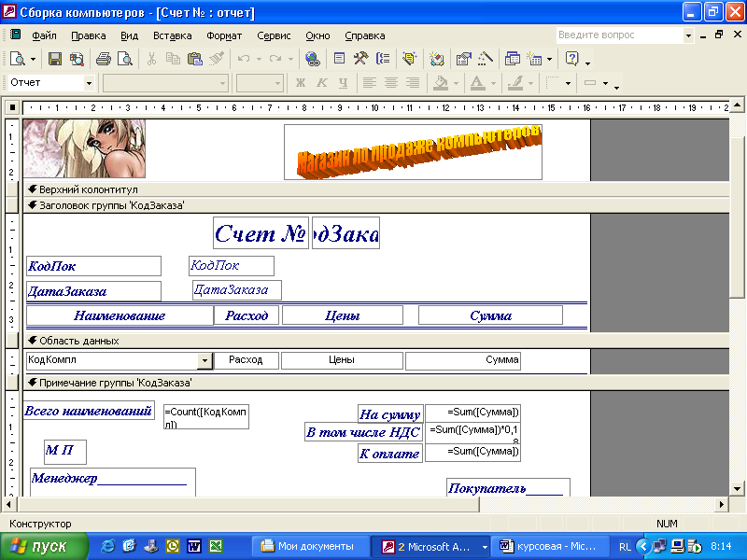
Task: Click the New Object icon
Action: click(x=534, y=59)
